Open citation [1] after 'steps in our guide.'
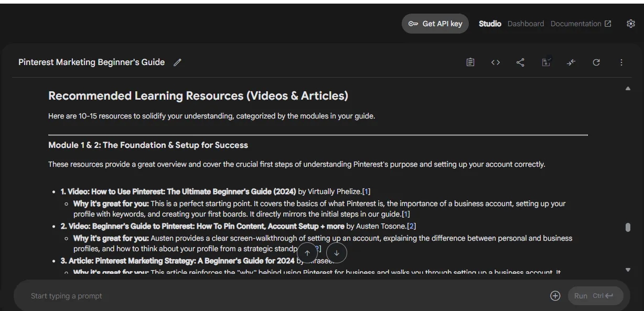This screenshot has width=644, height=311. (406, 214)
